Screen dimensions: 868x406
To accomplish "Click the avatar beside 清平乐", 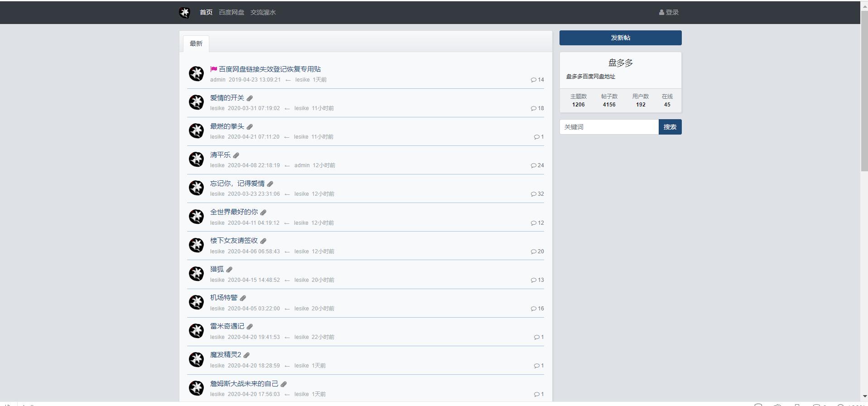I will click(196, 159).
